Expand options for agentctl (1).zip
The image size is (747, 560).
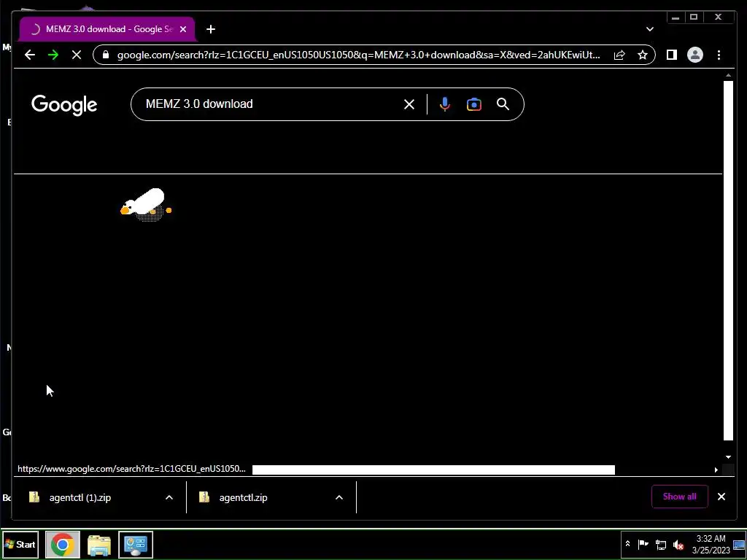pyautogui.click(x=169, y=497)
